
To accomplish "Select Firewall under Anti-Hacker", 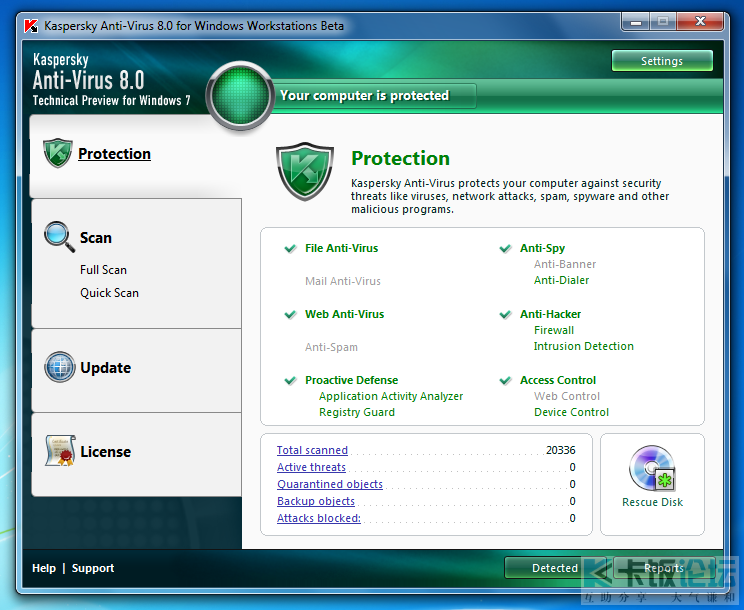I will (554, 330).
